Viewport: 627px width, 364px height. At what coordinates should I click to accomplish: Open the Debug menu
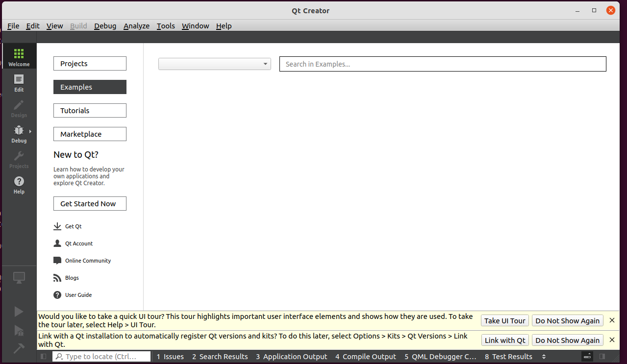click(105, 26)
